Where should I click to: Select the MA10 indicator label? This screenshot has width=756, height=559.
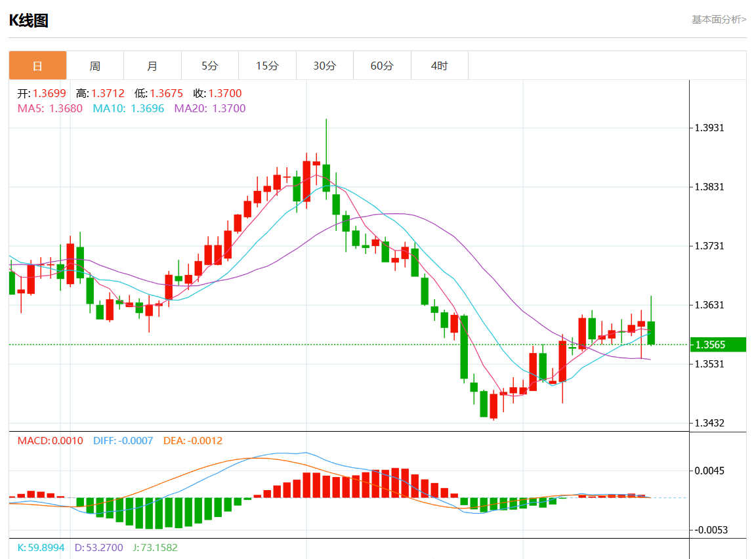tap(128, 108)
